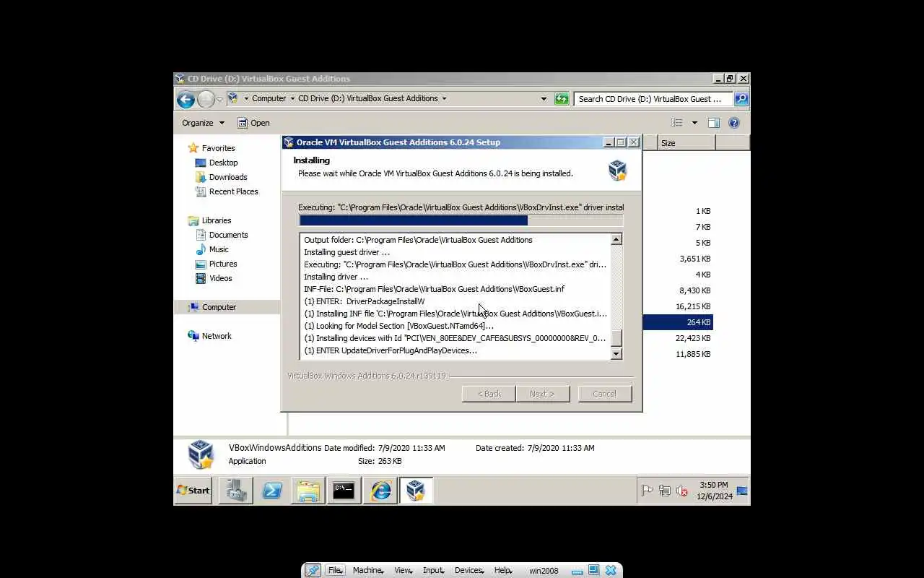Click the Start button
The height and width of the screenshot is (578, 924).
tap(193, 491)
